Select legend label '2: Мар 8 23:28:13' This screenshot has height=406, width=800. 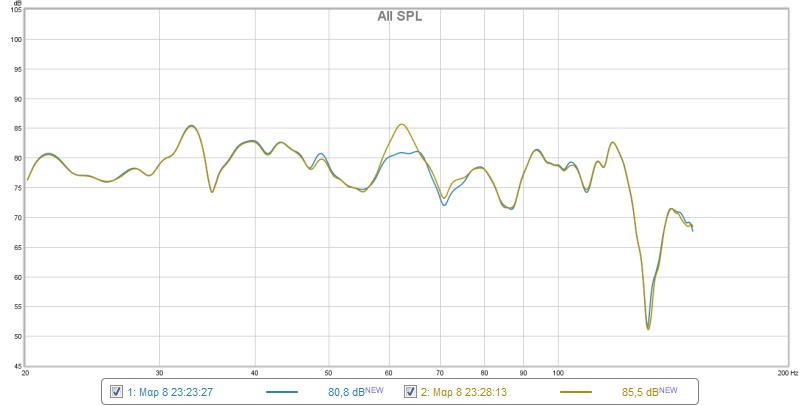click(x=464, y=392)
